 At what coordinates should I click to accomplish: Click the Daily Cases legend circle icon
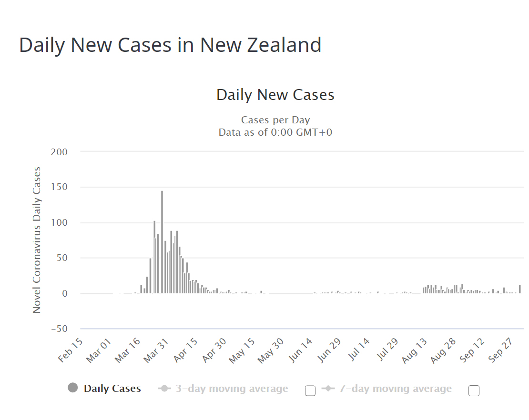[x=73, y=388]
